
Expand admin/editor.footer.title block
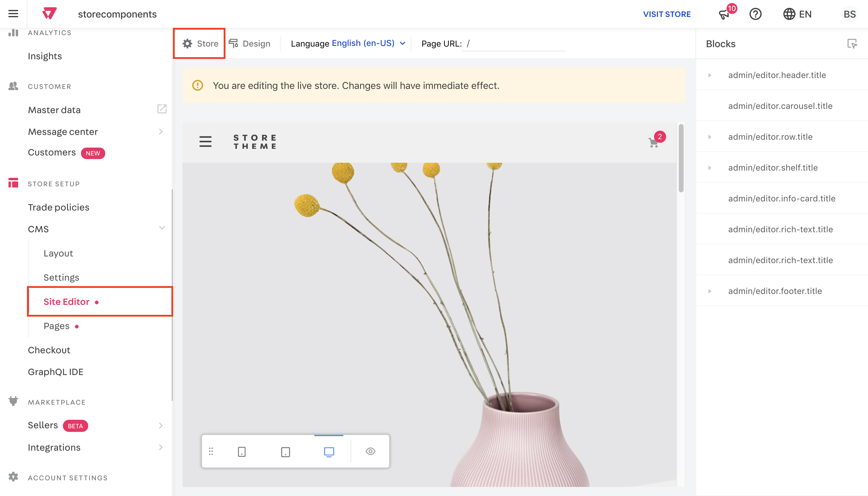click(710, 291)
